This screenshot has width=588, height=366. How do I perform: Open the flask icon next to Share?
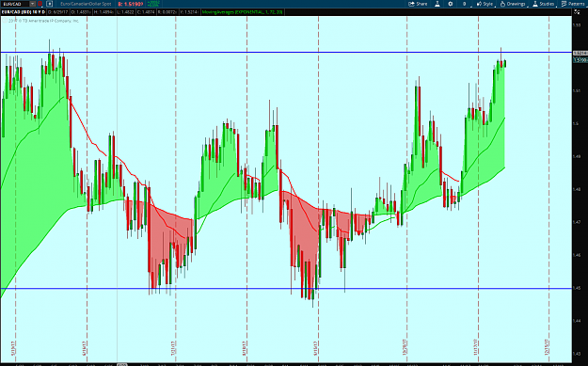(437, 4)
